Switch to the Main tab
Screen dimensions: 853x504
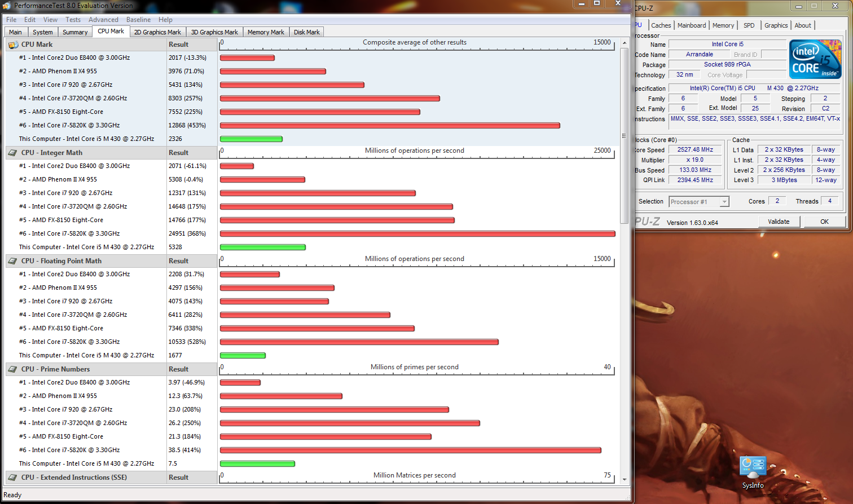(16, 32)
